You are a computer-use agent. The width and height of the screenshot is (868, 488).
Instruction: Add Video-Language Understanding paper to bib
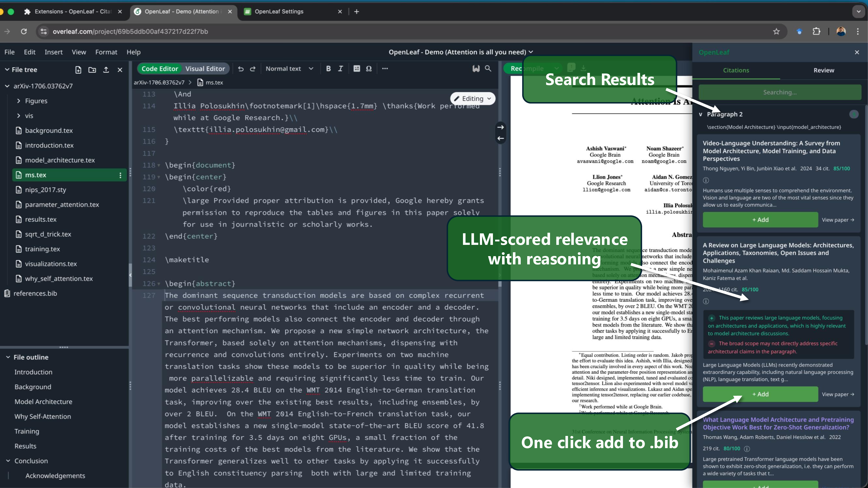pyautogui.click(x=760, y=220)
